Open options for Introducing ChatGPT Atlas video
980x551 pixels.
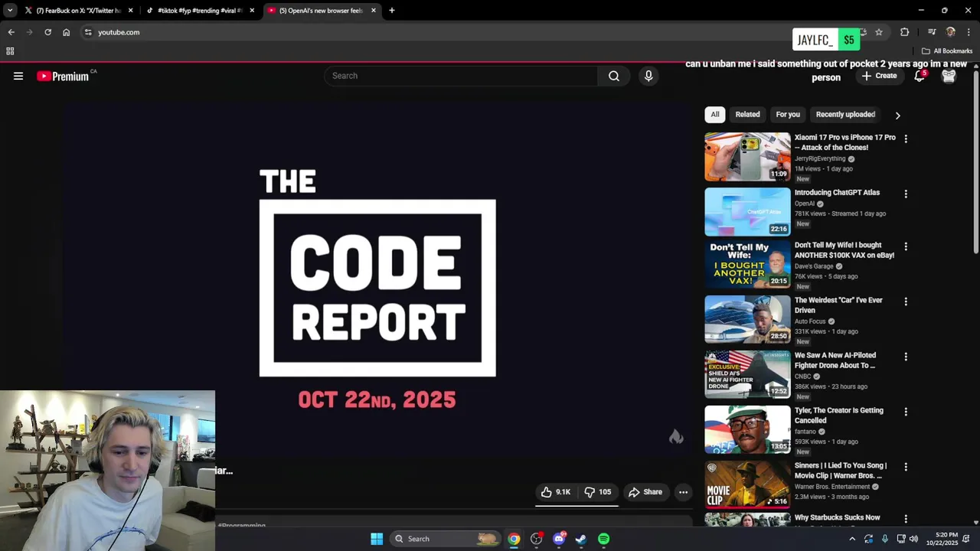pos(906,194)
